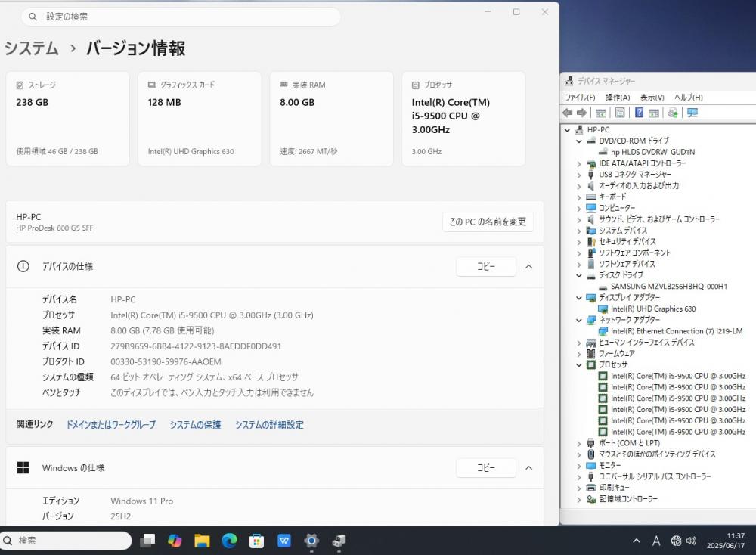Collapse the デバイスの仕様 section chevron
This screenshot has height=555, width=756.
529,267
